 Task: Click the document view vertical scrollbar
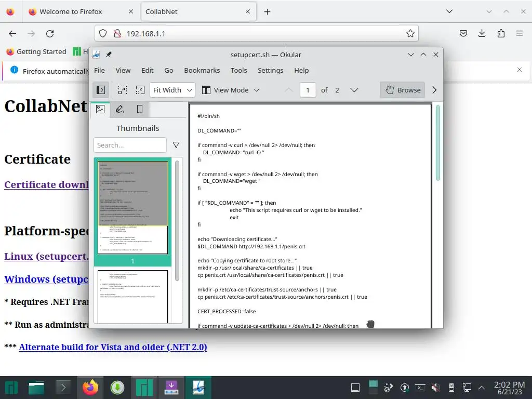(437, 143)
